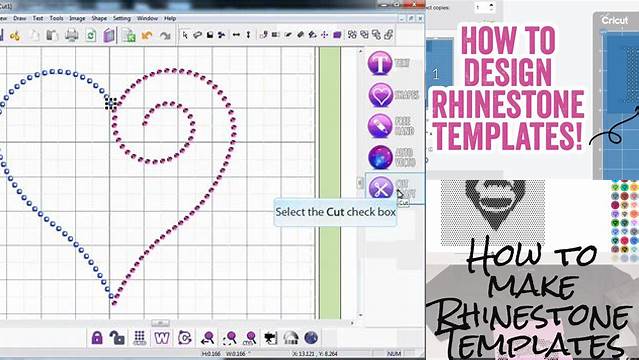The height and width of the screenshot is (360, 639).
Task: Click the vertical scrollbar up arrow
Action: [x=360, y=51]
